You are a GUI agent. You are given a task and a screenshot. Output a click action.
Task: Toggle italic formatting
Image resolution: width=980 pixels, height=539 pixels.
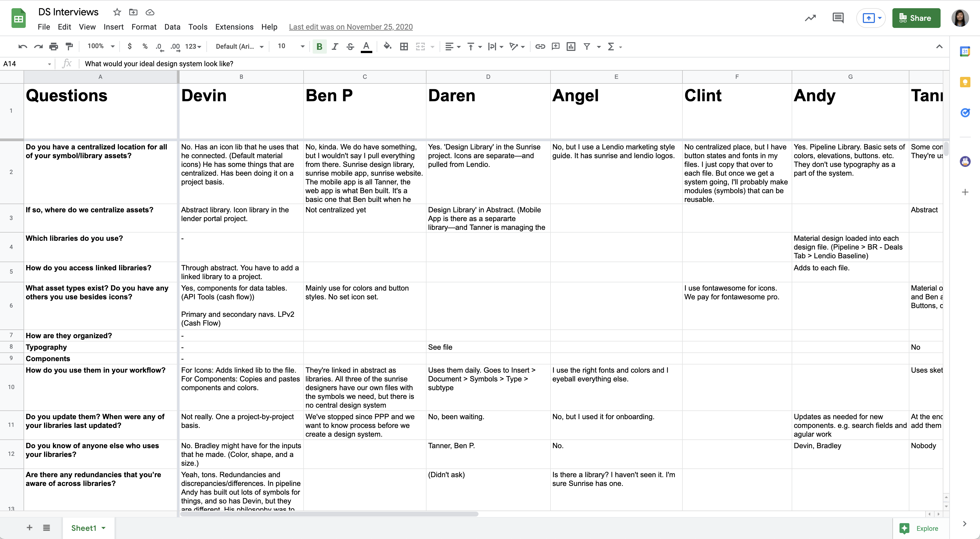pos(335,46)
